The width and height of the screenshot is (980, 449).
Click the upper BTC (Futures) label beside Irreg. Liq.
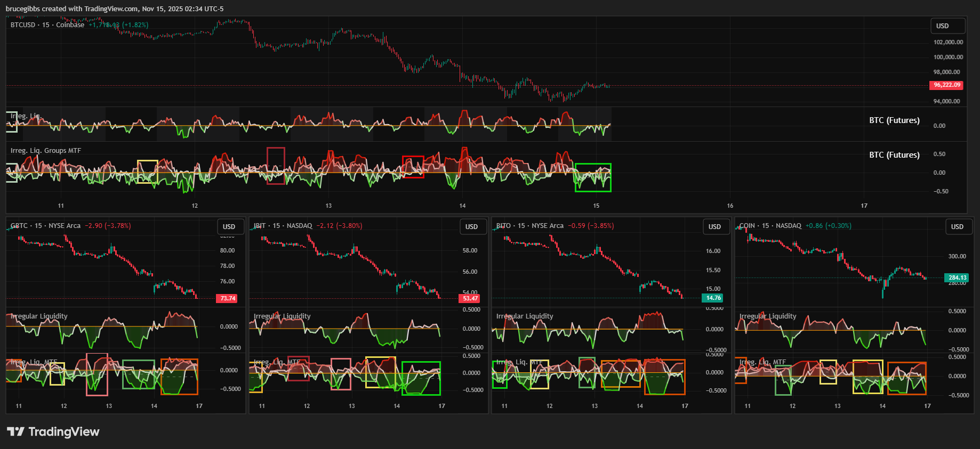[x=894, y=120]
